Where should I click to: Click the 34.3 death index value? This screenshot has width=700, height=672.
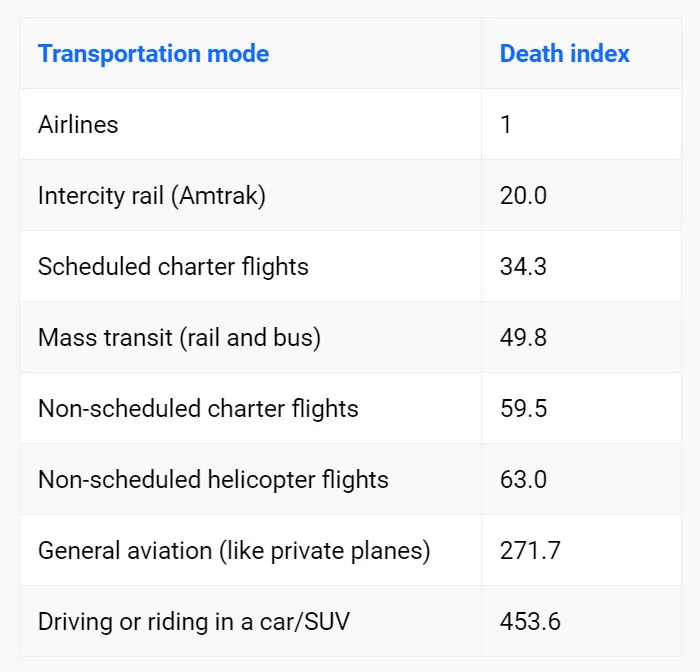coord(523,267)
